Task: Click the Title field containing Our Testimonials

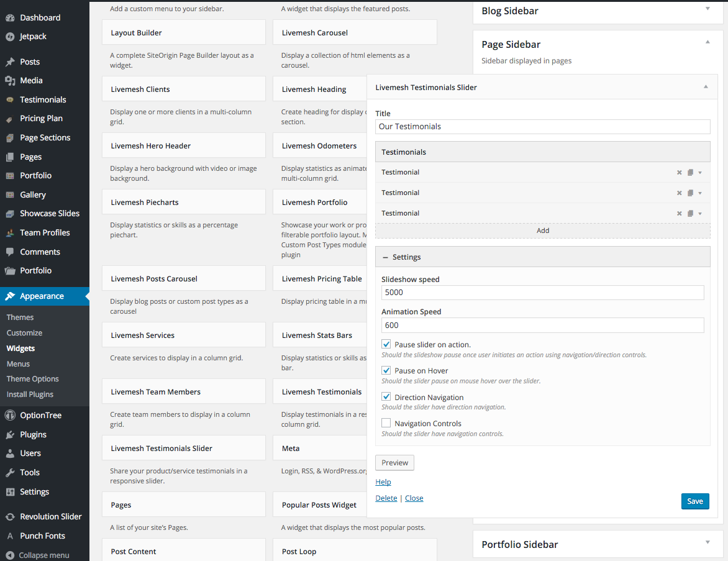Action: (x=543, y=126)
